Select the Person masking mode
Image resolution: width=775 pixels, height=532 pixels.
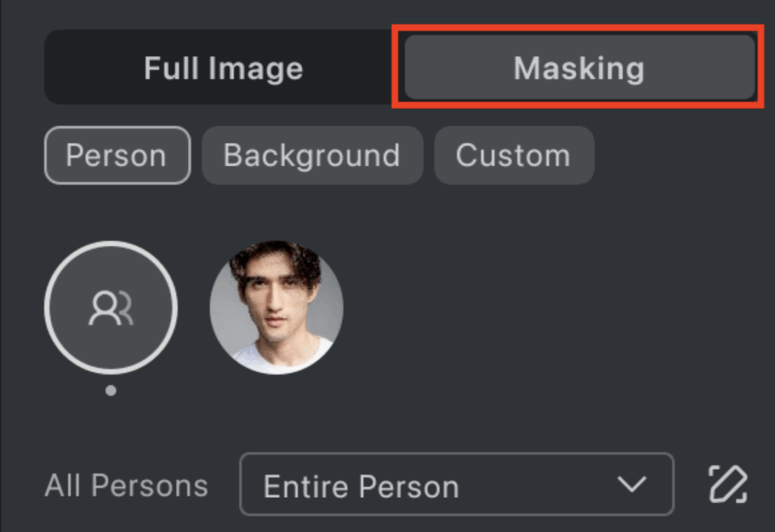tap(117, 155)
